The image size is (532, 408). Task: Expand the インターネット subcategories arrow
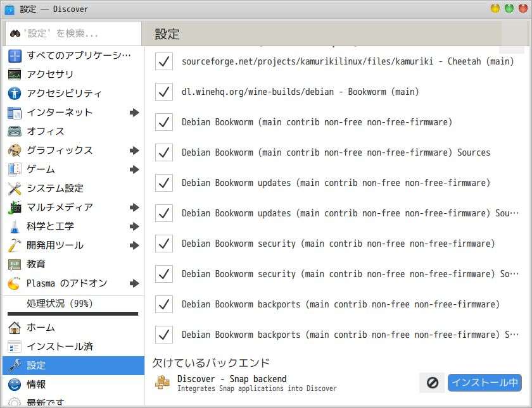[x=134, y=113]
